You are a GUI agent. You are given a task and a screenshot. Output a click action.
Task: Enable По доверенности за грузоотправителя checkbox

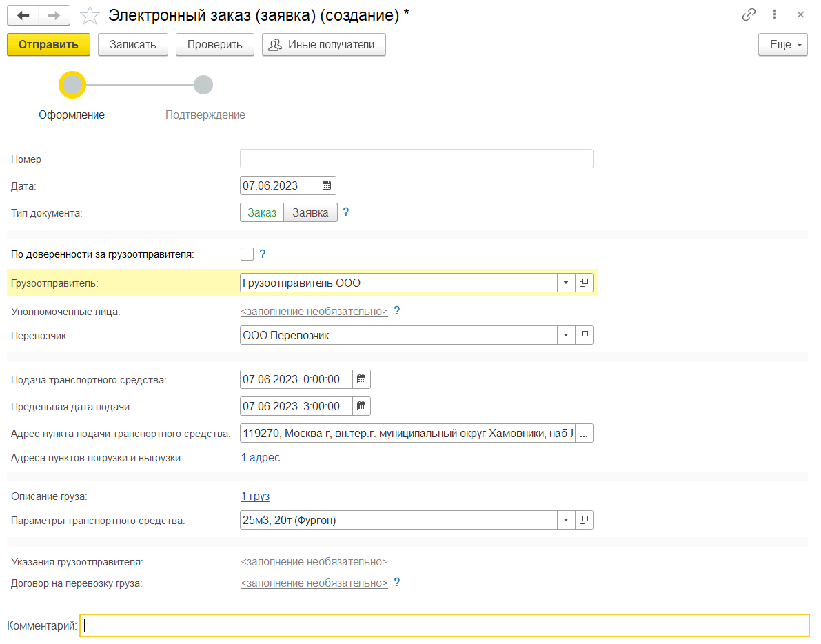(247, 254)
